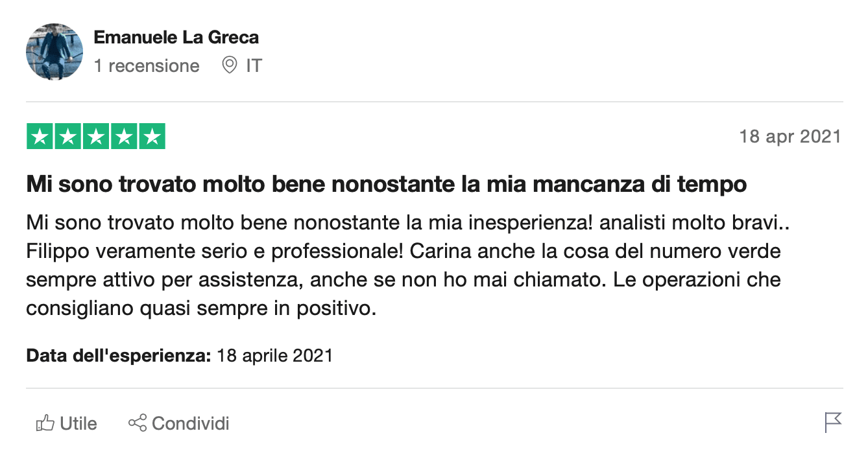Click the "1 recensione" count
This screenshot has height=455, width=868.
pos(147,66)
